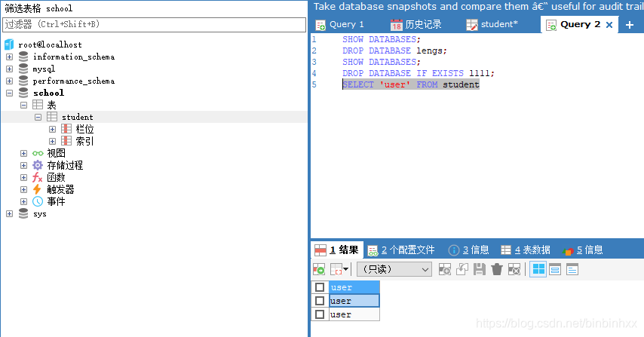This screenshot has height=337, width=644.
Task: Click the 索引 indexes icon
Action: 66,141
